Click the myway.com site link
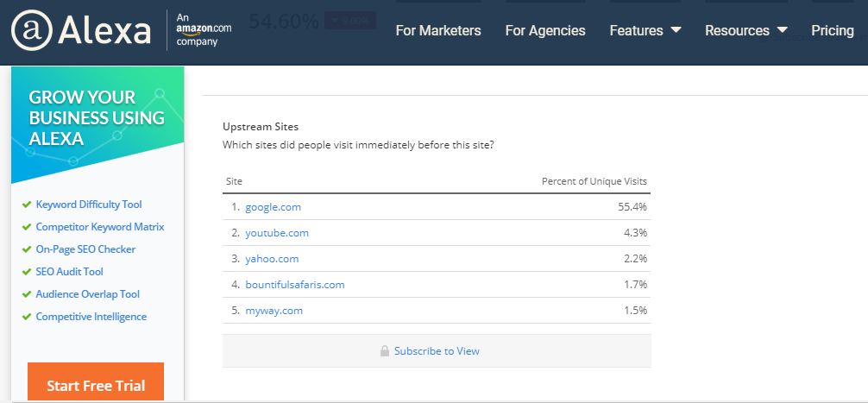 (274, 311)
